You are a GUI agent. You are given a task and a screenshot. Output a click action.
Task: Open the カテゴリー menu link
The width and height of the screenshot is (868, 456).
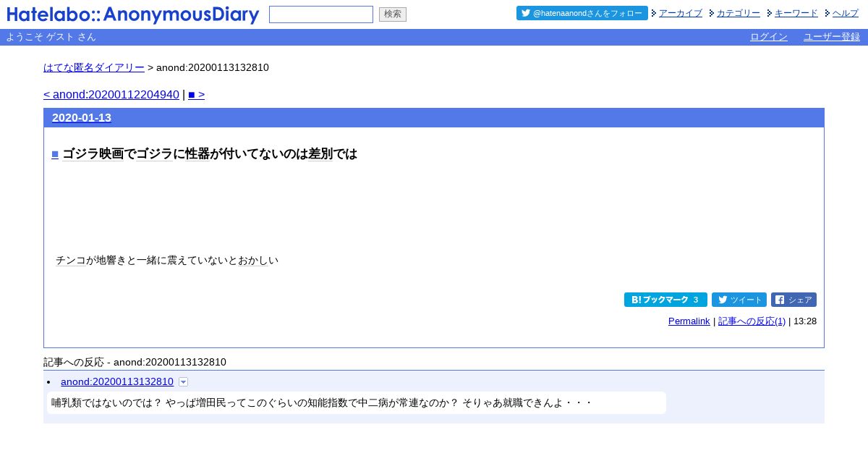click(739, 13)
